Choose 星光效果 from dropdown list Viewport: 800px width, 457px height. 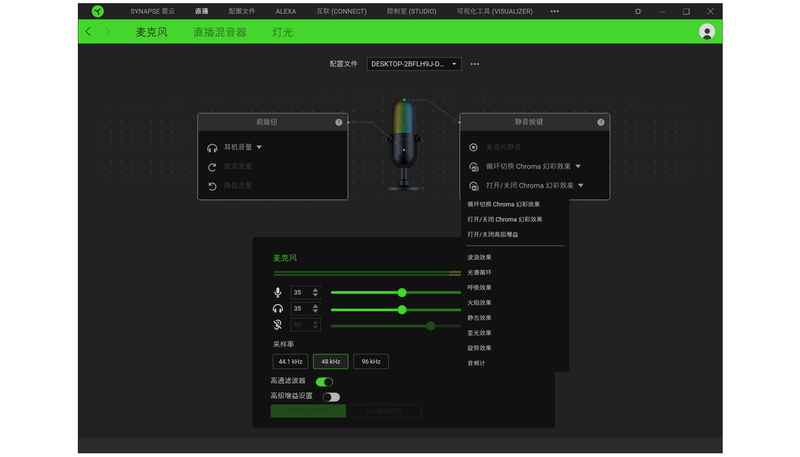click(x=480, y=333)
